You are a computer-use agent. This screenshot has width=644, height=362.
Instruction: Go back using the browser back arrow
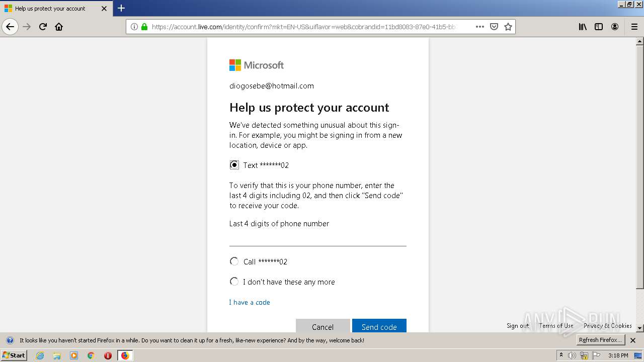tap(10, 27)
